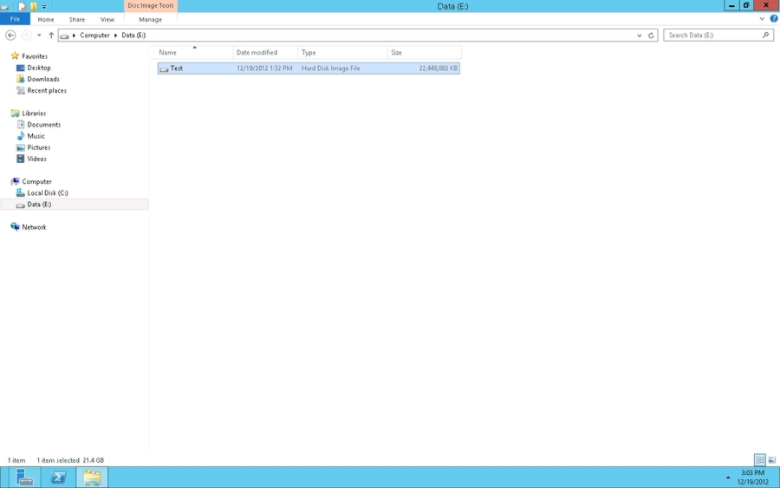Switch to the Home ribbon tab
Viewport: 780px width, 488px height.
tap(46, 19)
